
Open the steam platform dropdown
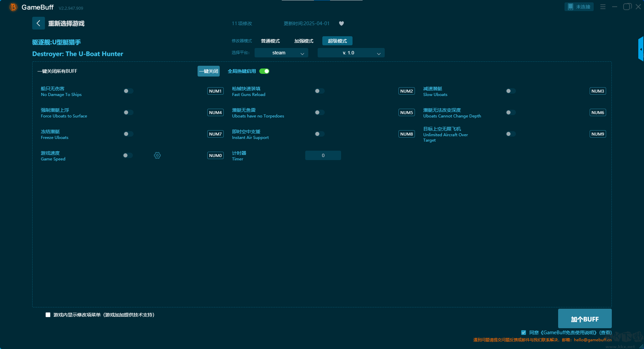(281, 53)
